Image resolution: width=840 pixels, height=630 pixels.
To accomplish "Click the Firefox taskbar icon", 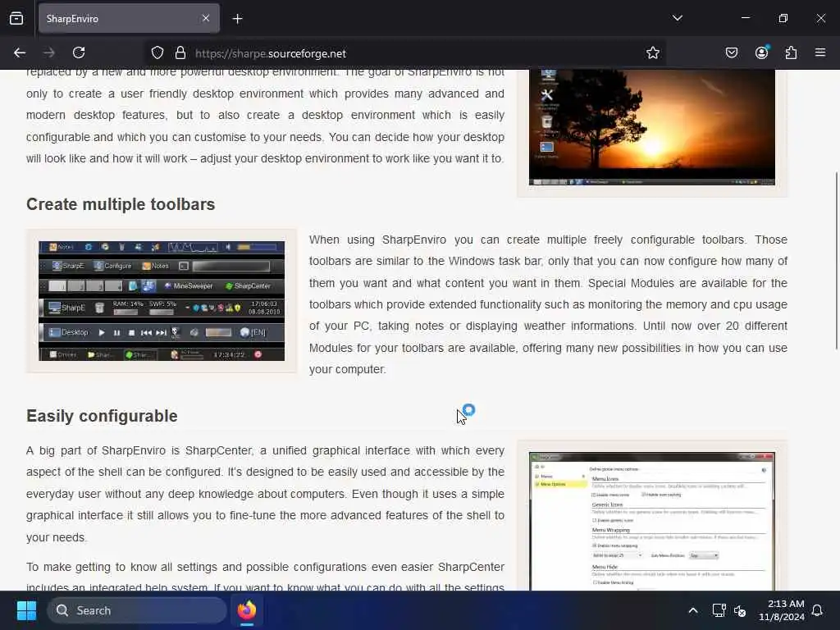I will (247, 610).
